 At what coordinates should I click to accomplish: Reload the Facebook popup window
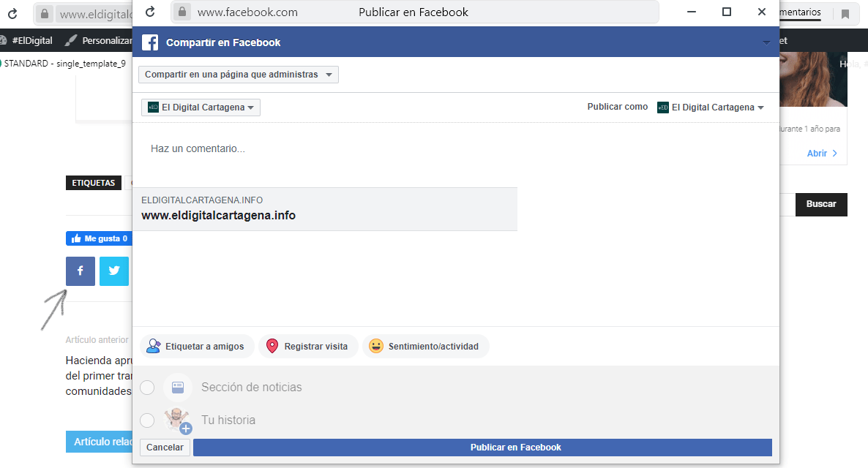coord(150,12)
